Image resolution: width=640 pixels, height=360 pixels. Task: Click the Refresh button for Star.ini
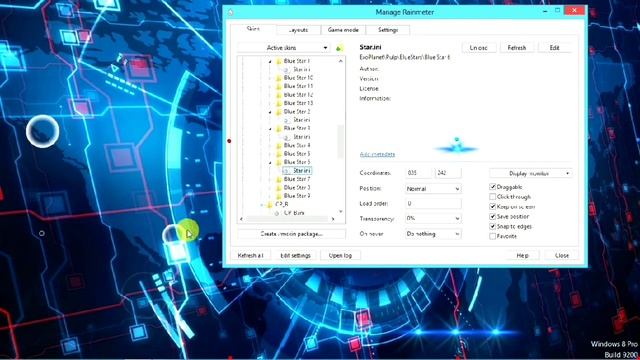point(517,48)
